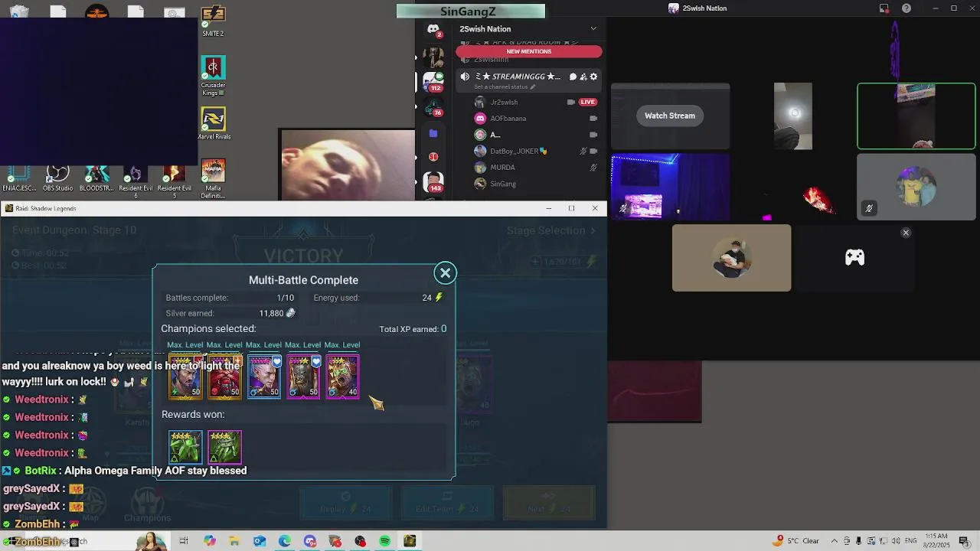Open SMITE 2 desktop shortcut
The image size is (980, 551).
tap(213, 21)
